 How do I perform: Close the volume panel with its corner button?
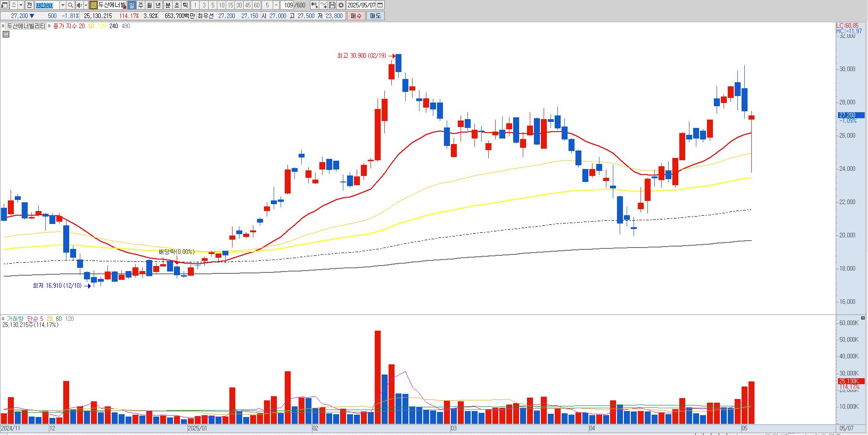click(x=863, y=318)
